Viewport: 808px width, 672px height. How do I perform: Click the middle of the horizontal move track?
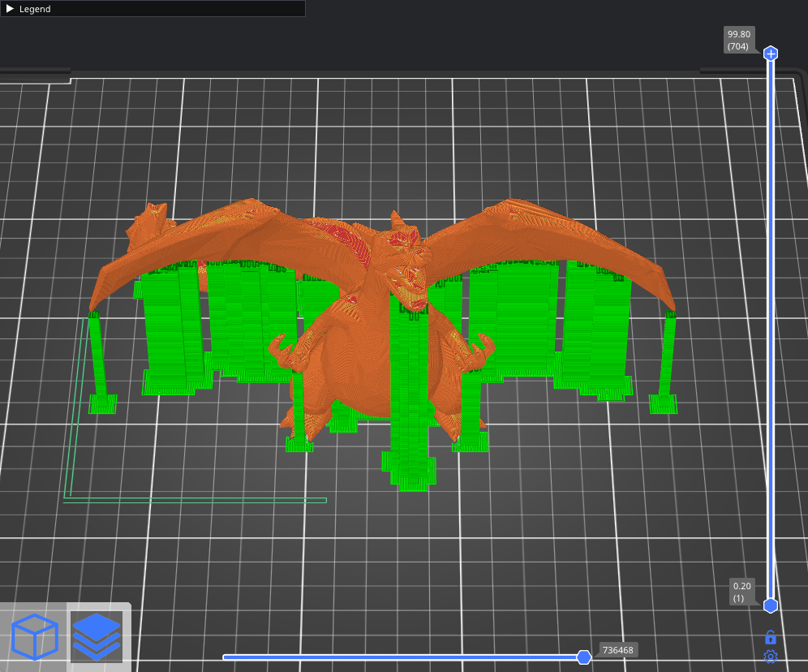(x=402, y=657)
